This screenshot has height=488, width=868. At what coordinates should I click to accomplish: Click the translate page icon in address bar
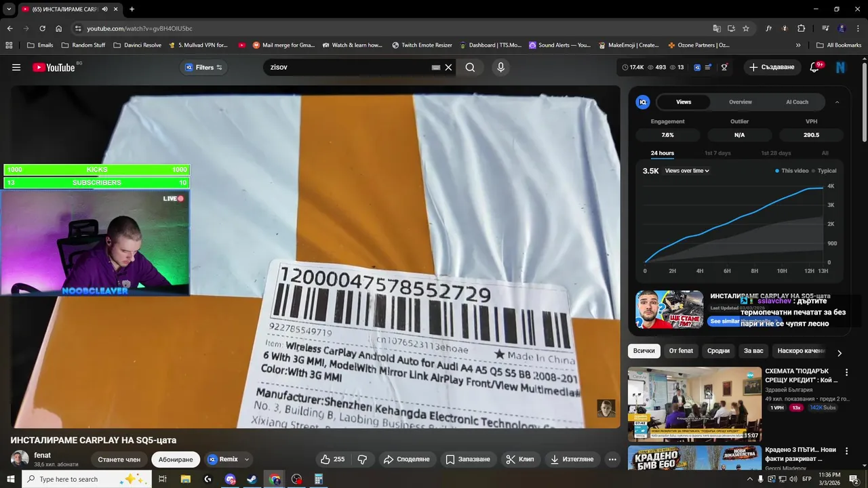click(x=717, y=28)
